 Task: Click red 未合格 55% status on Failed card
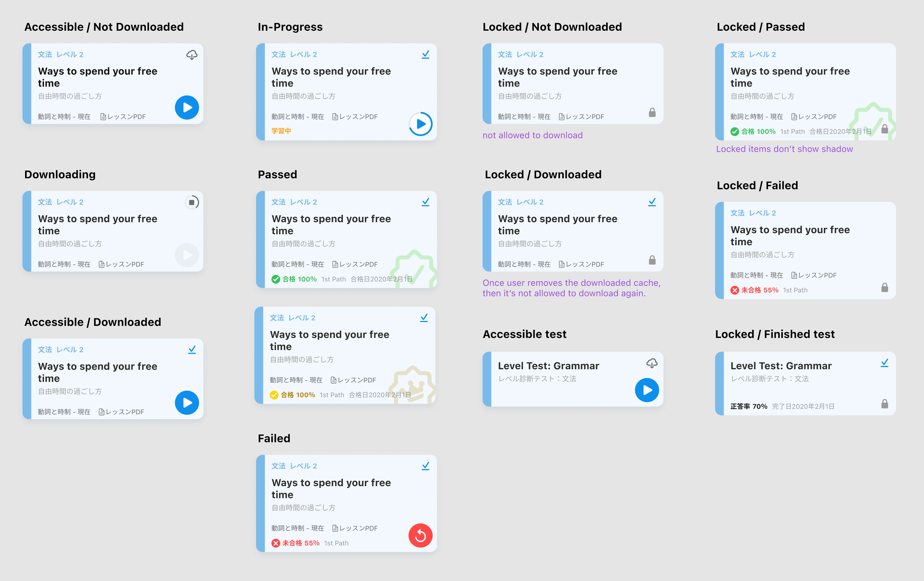[x=295, y=543]
